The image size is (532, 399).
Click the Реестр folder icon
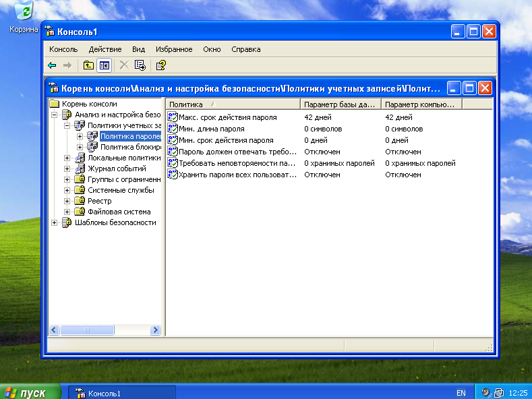[x=80, y=201]
